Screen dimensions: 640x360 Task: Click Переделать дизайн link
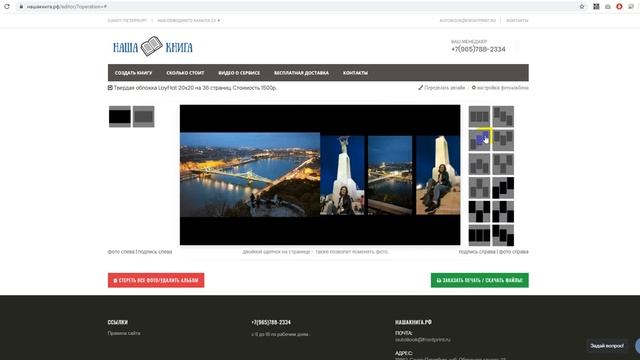point(444,87)
